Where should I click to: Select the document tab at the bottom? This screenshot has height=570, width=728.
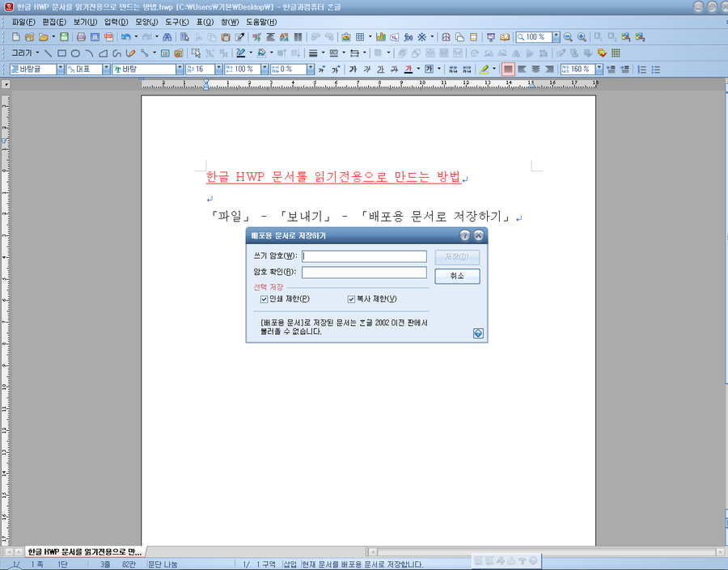click(x=84, y=551)
